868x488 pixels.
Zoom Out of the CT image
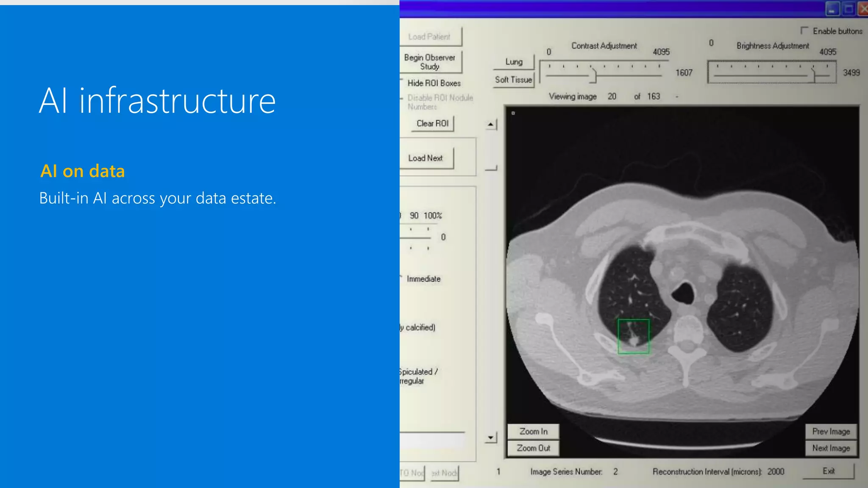[533, 448]
